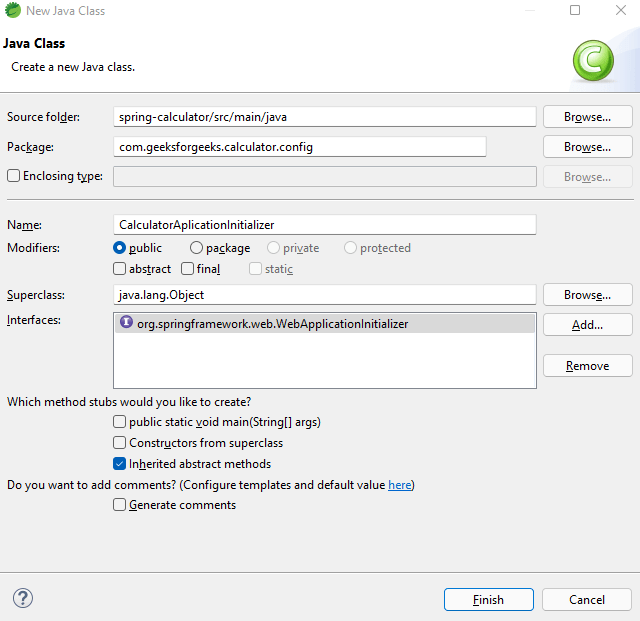640x621 pixels.
Task: Tick public static void main stub
Action: (x=120, y=422)
